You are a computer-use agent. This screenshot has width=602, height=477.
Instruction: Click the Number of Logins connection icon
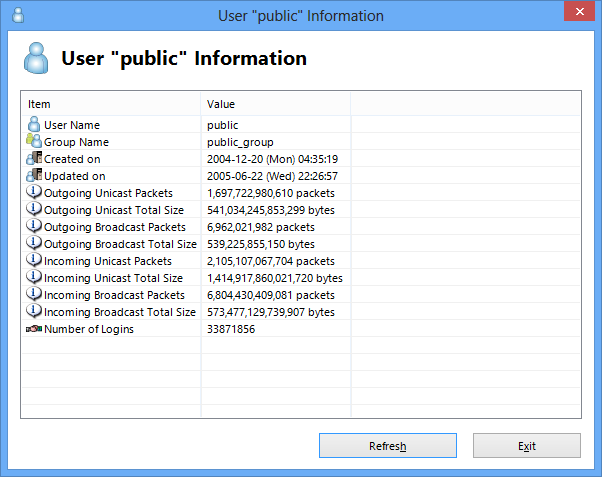[x=34, y=329]
